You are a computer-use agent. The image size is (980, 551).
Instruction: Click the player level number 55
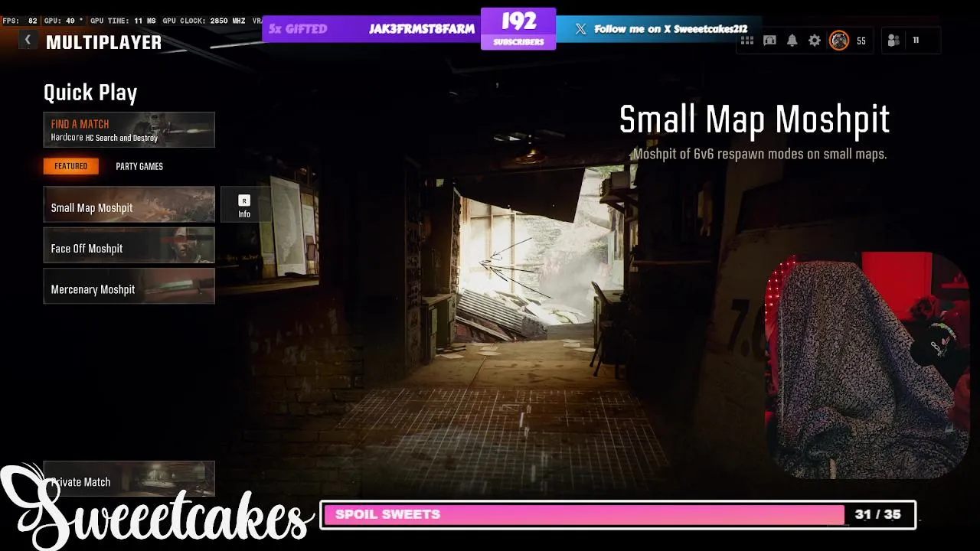861,41
